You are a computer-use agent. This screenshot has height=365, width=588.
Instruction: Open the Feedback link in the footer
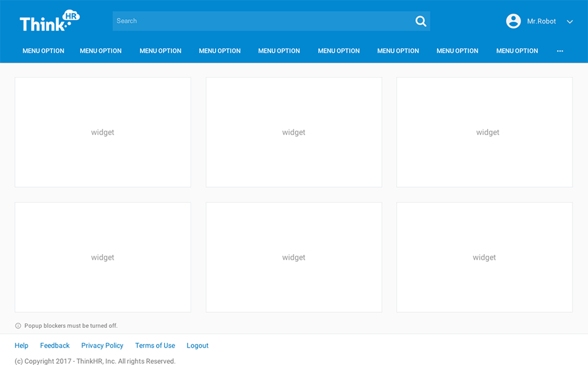(x=54, y=346)
